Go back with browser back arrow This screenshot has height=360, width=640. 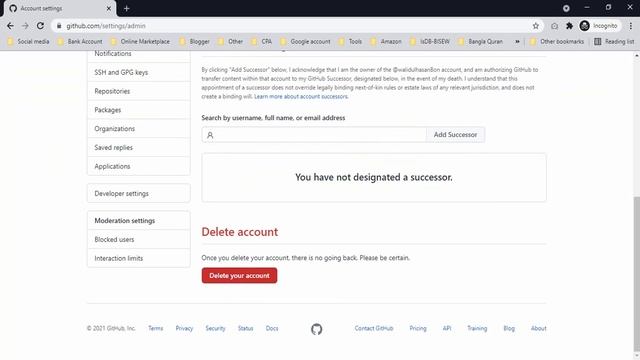(x=10, y=26)
